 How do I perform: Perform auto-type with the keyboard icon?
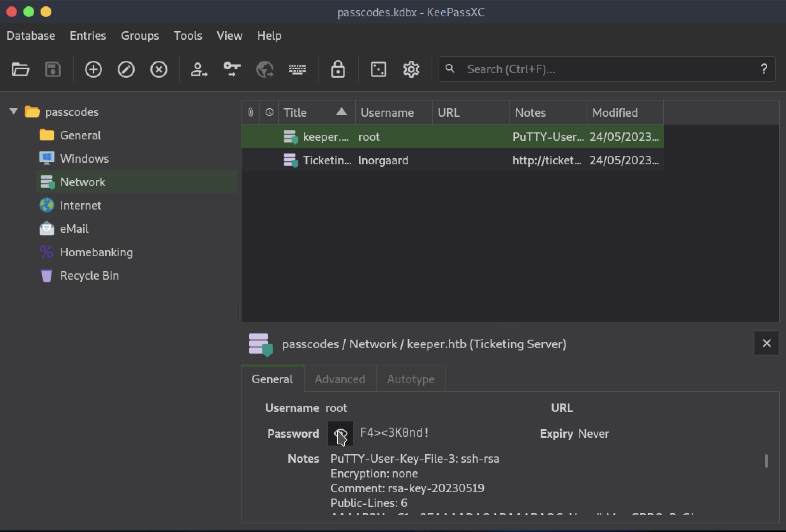pos(298,70)
